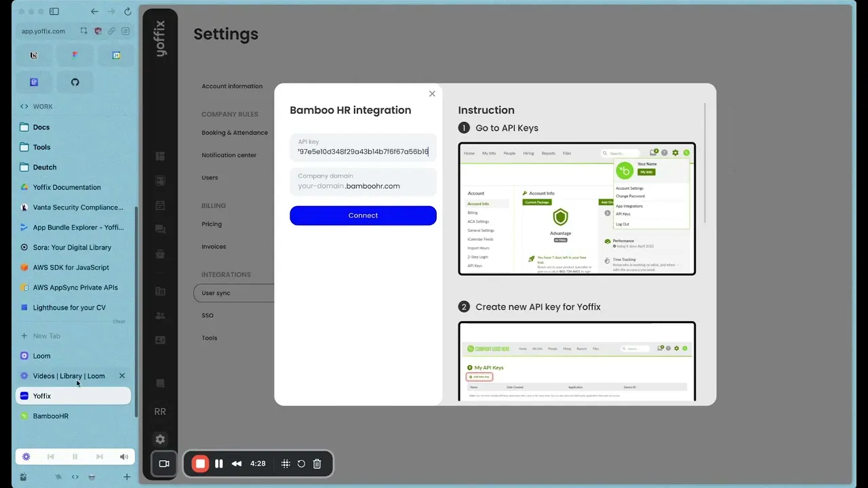Open the Vanta Security Compliance tab

click(x=75, y=207)
